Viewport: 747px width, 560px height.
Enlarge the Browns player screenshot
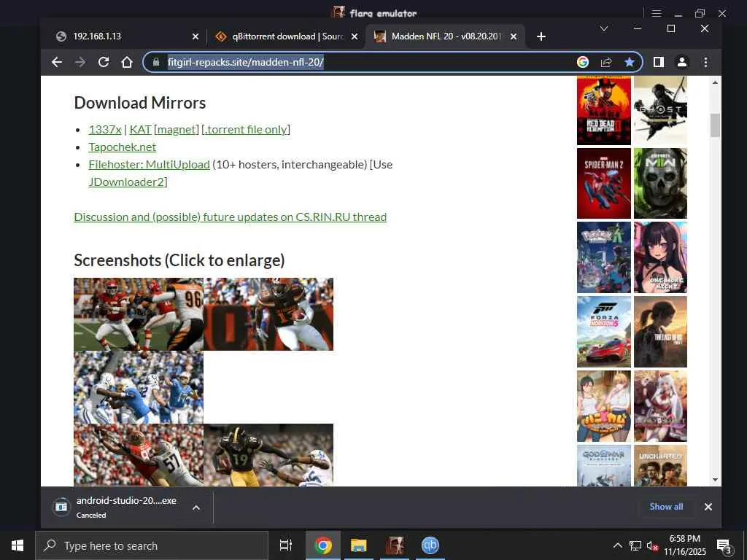(268, 314)
